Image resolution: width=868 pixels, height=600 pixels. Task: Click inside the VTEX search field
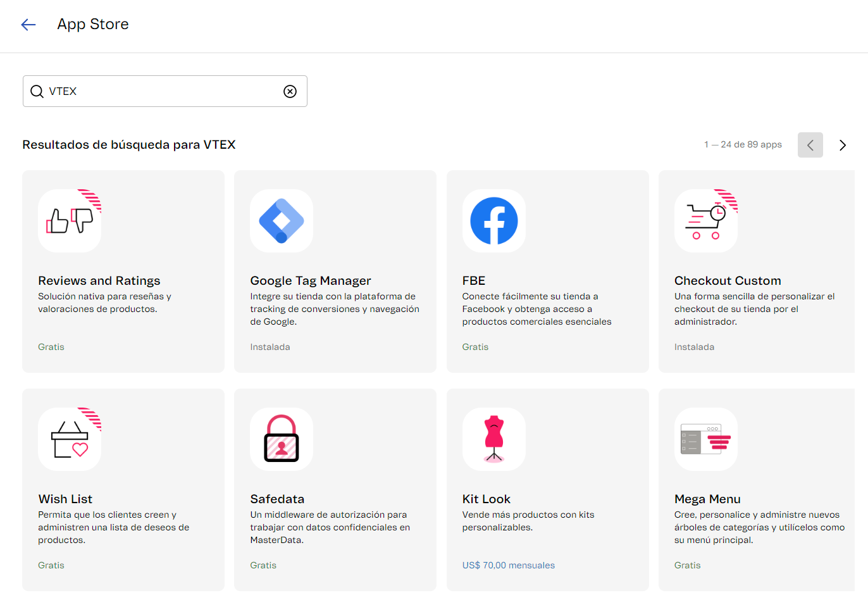[164, 92]
